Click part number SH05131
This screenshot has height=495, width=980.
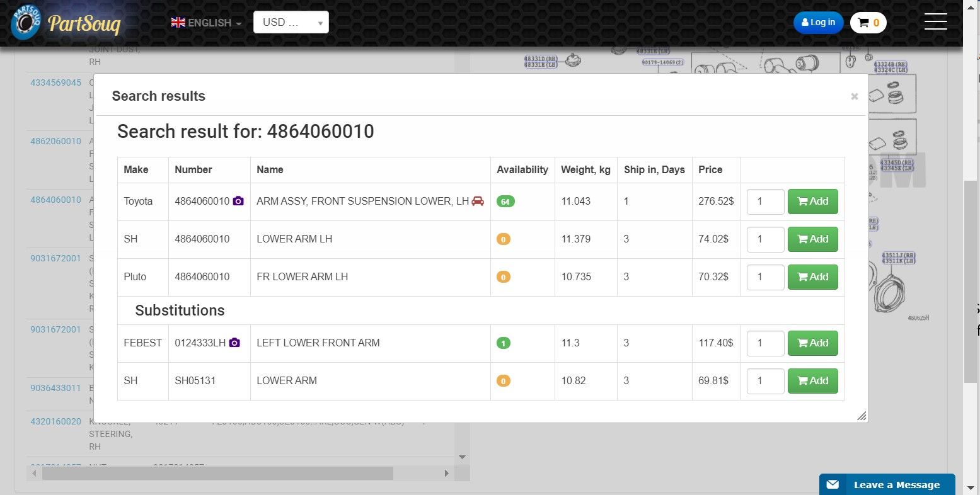coord(195,380)
